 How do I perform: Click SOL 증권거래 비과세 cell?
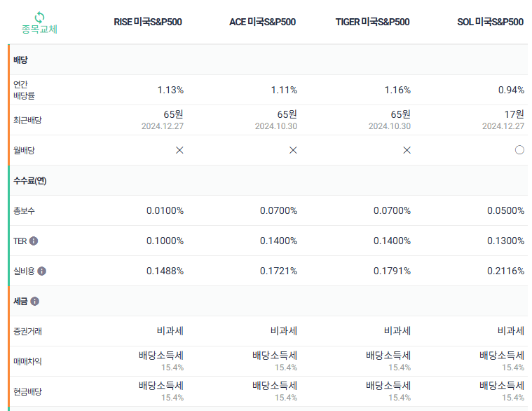pos(511,331)
